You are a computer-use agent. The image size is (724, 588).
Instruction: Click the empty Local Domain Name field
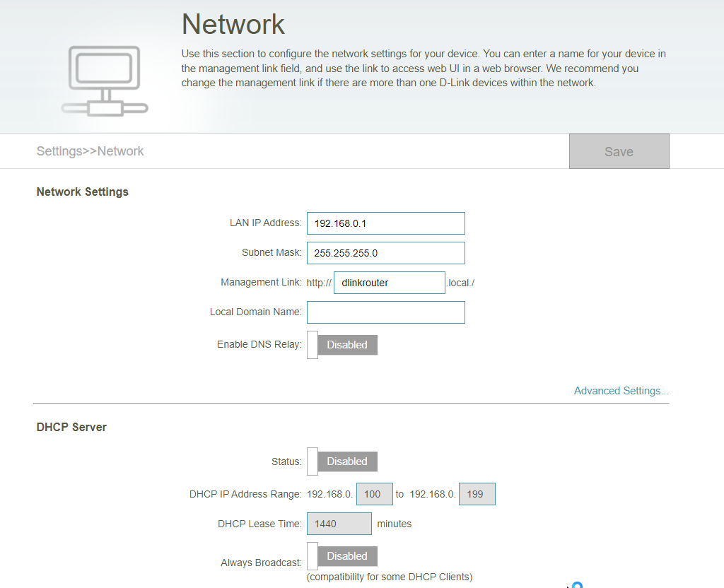pyautogui.click(x=385, y=312)
